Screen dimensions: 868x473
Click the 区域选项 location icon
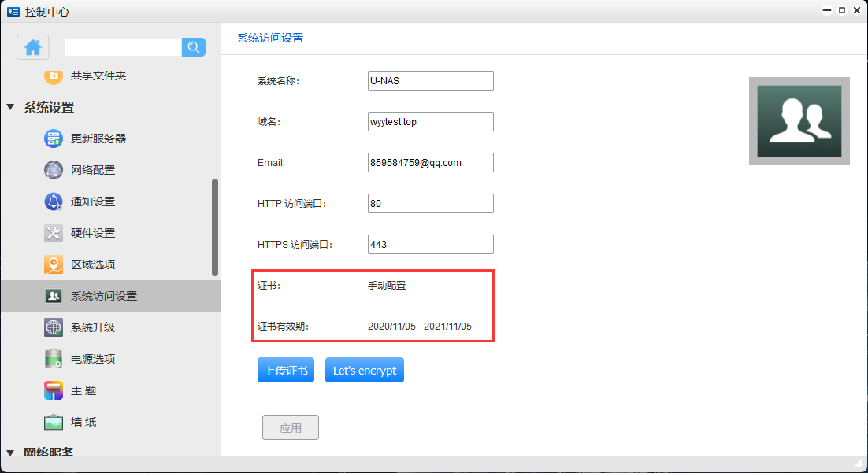coord(54,264)
